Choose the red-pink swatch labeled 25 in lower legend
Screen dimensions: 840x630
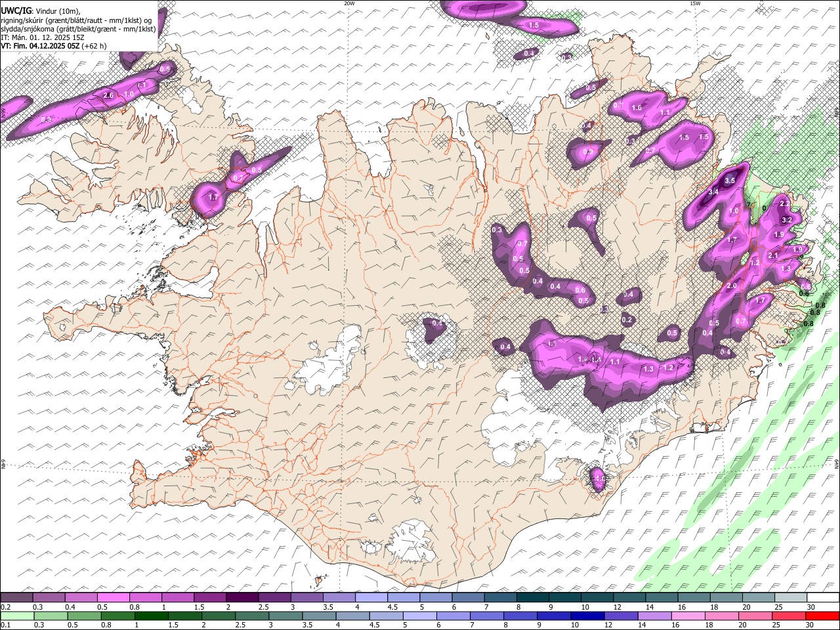coord(789,616)
